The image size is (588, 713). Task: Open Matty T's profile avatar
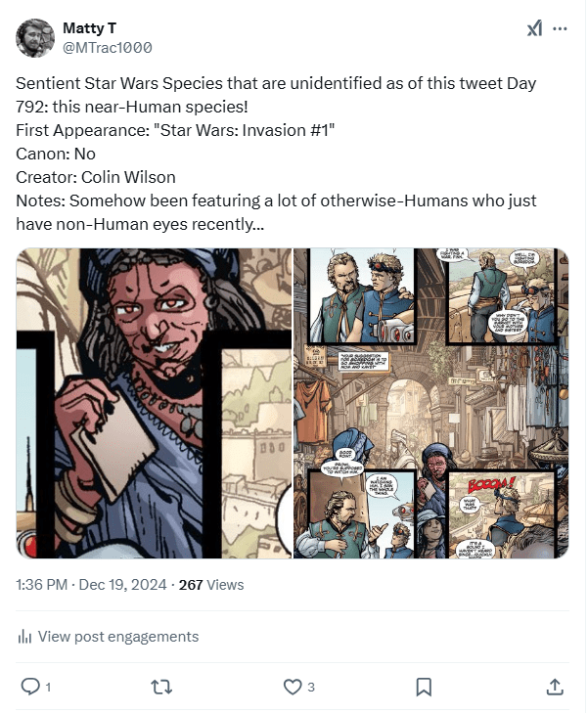pos(35,37)
